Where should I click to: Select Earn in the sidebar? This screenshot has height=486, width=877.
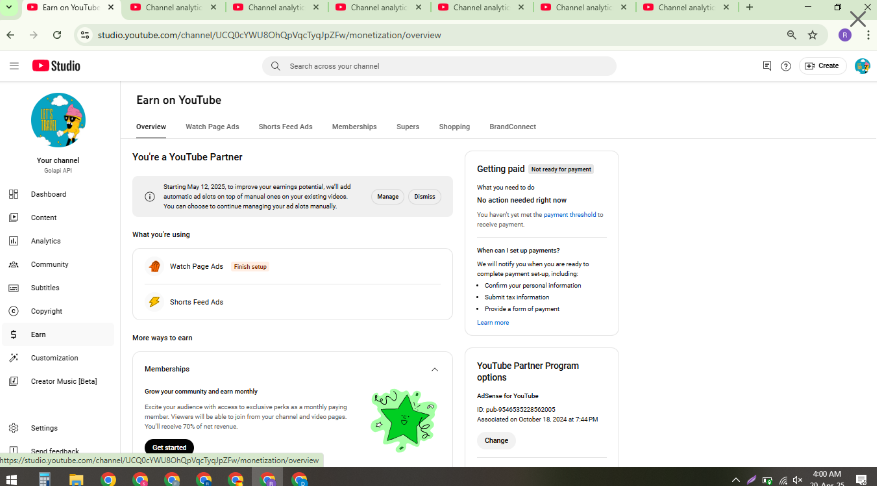pyautogui.click(x=58, y=334)
